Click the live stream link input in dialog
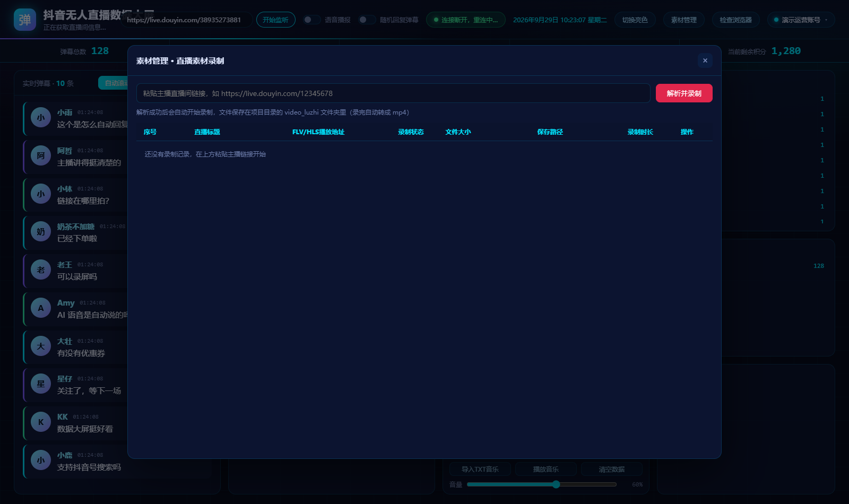This screenshot has height=504, width=849. point(393,93)
